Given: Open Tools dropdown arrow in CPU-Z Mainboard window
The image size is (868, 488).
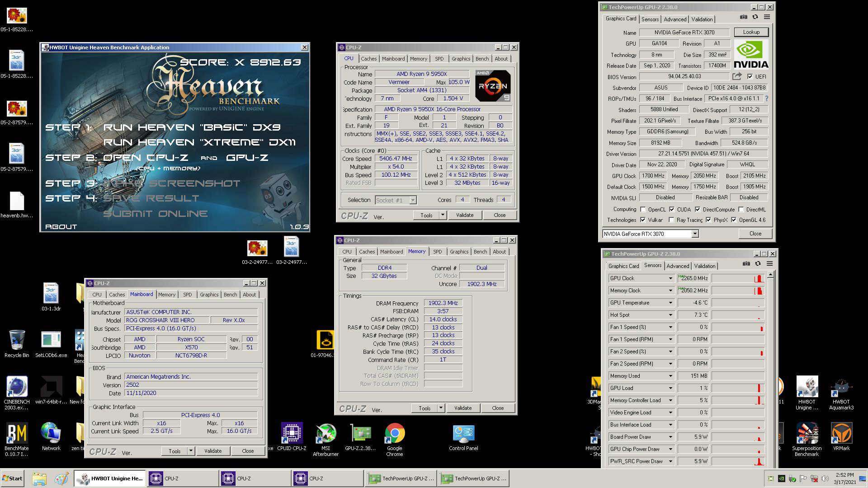Looking at the screenshot, I should (191, 451).
